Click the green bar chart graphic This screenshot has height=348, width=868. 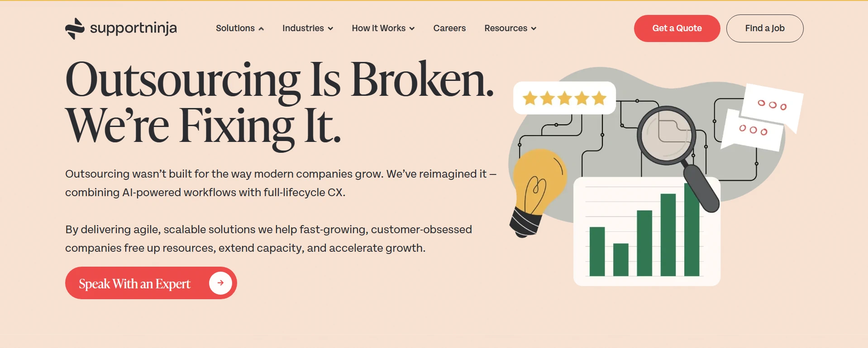646,235
